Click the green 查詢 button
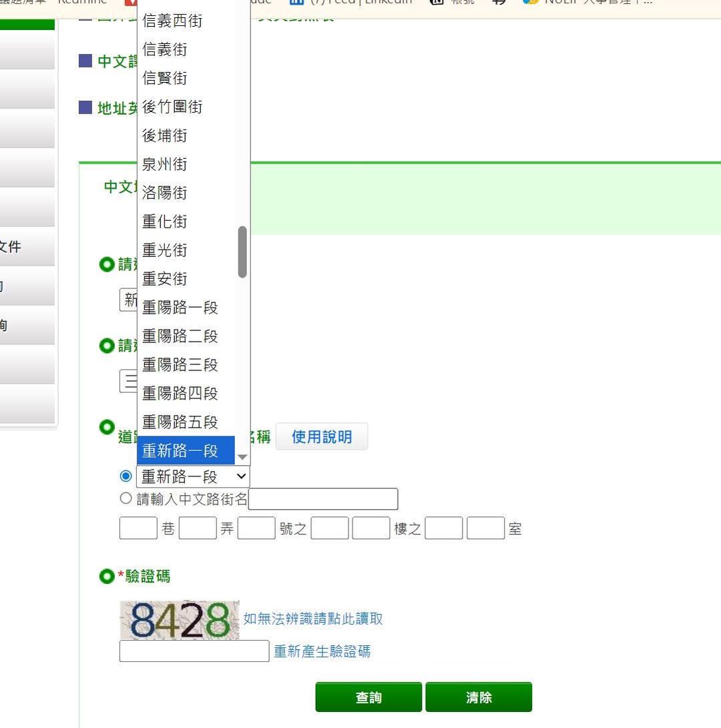The width and height of the screenshot is (721, 728). click(x=369, y=697)
